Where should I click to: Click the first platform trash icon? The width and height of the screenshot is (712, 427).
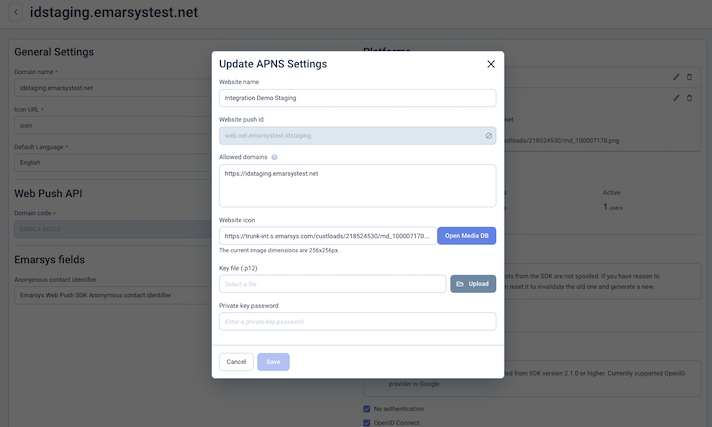click(x=689, y=77)
